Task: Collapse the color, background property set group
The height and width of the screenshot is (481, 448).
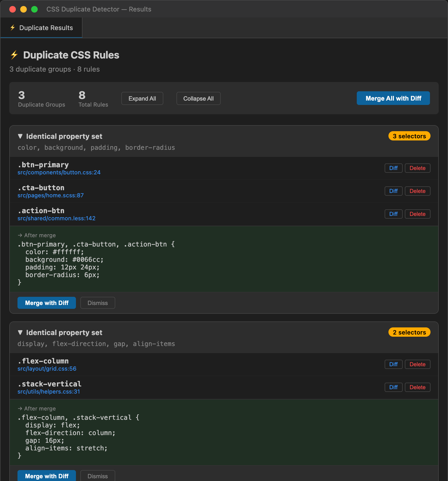Action: click(x=20, y=136)
